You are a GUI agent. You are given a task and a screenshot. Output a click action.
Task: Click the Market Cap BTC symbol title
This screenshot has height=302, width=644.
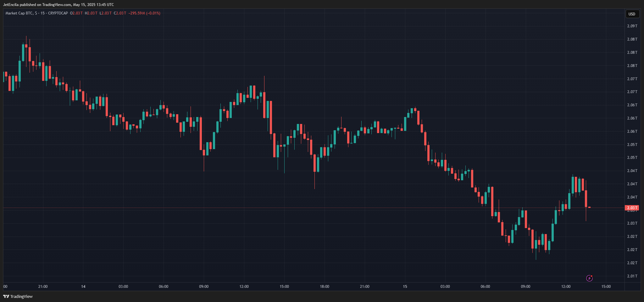[x=19, y=13]
